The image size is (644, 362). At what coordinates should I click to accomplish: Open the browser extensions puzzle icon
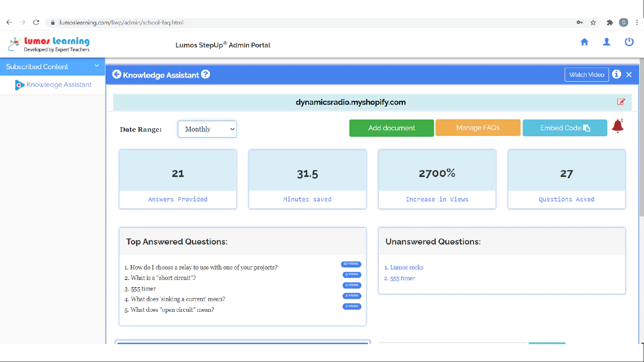point(610,23)
